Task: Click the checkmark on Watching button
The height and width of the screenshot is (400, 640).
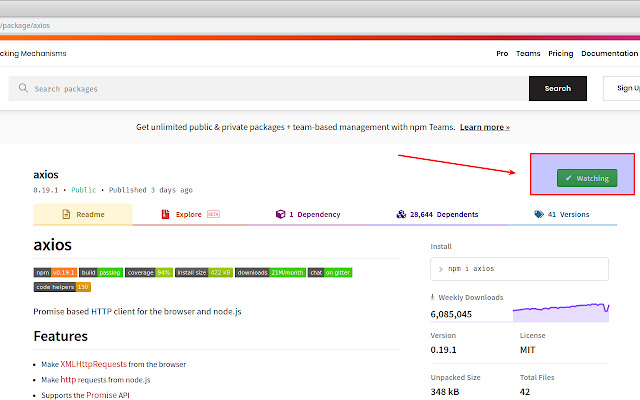Action: click(x=568, y=178)
